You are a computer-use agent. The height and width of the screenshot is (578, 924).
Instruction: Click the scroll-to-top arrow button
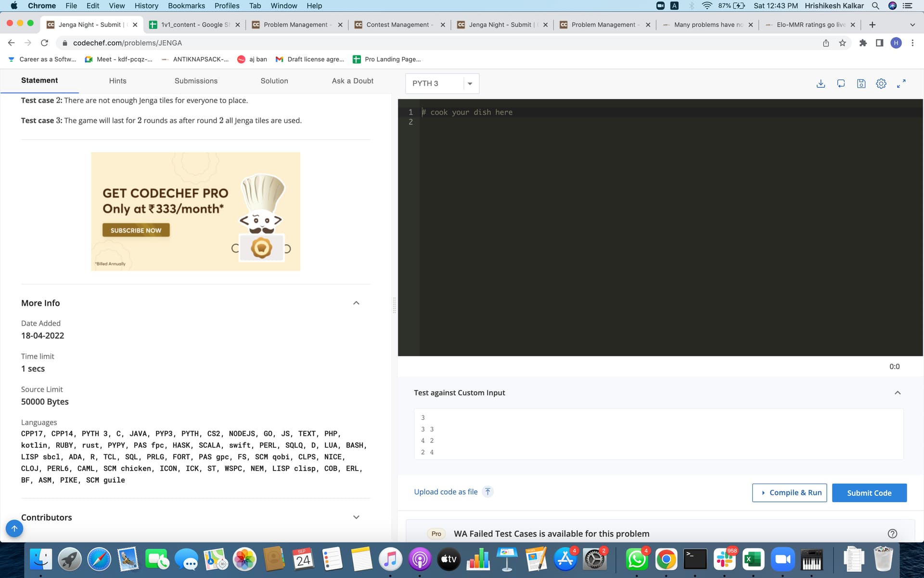[x=14, y=528]
